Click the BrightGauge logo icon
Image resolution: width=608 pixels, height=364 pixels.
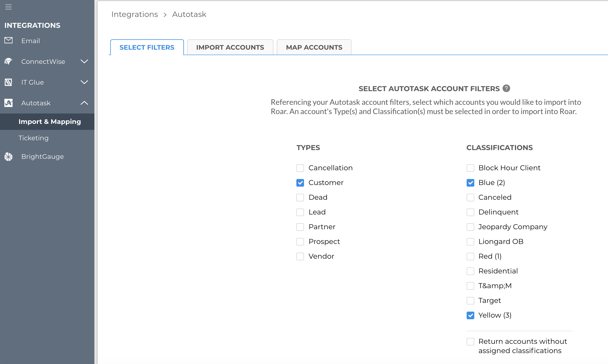8,156
